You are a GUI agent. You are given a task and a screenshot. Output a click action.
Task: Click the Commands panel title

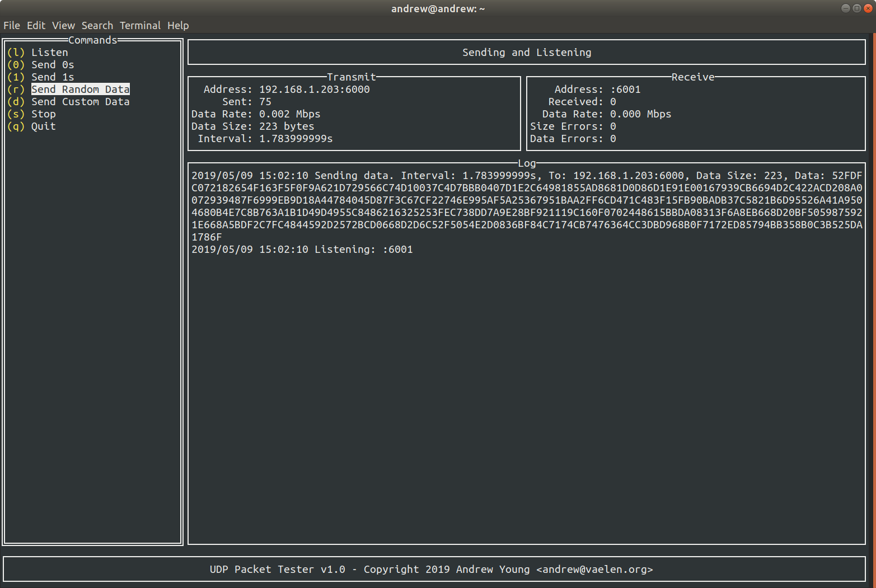pyautogui.click(x=93, y=40)
